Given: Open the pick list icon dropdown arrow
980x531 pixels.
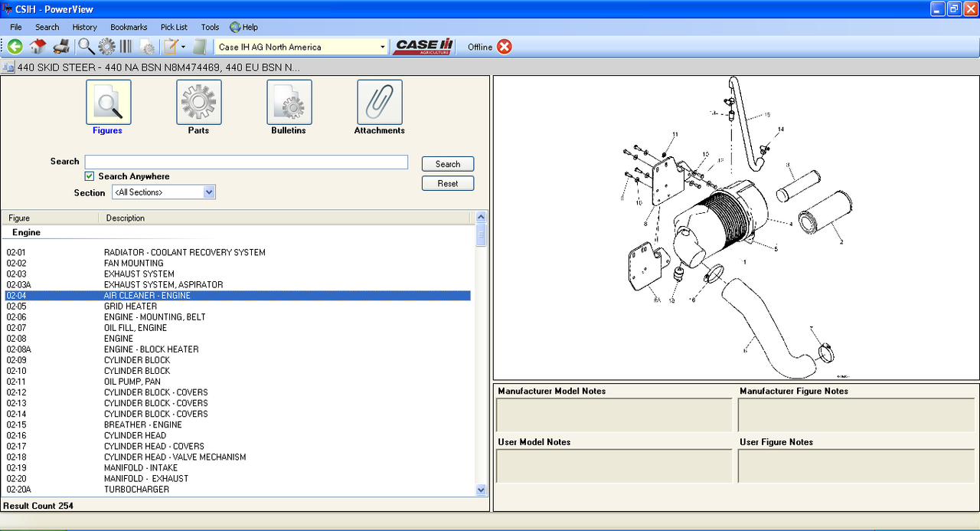Looking at the screenshot, I should [x=183, y=47].
